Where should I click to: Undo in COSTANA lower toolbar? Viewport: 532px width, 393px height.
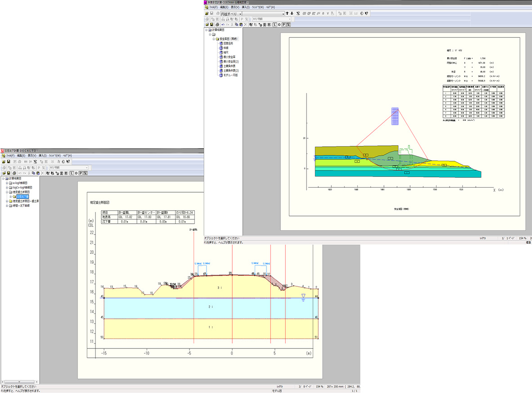pyautogui.click(x=223, y=25)
